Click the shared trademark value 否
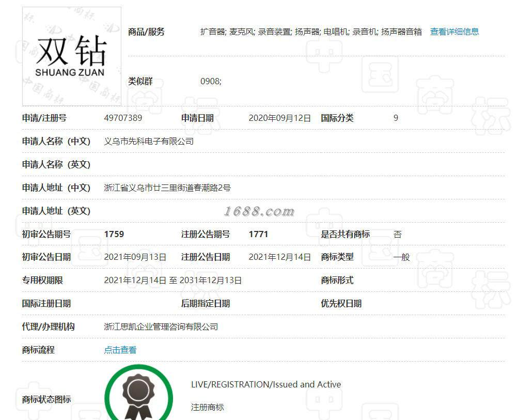Screen dimensions: 518x420 coord(398,235)
